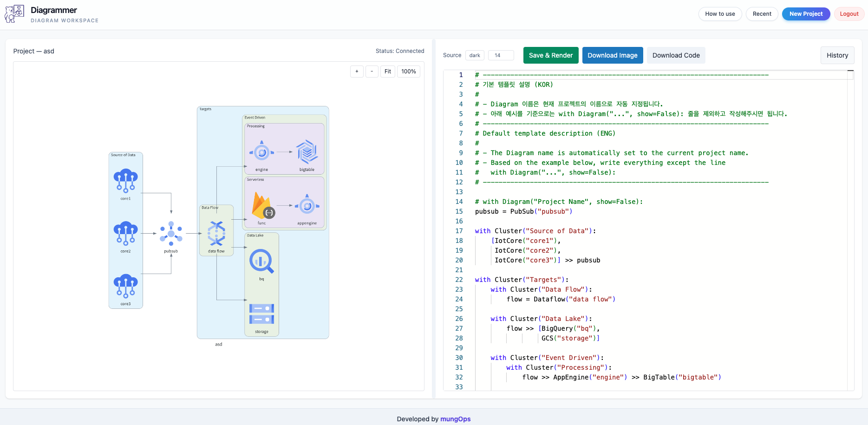Click the Dataflow icon in Data Flow cluster
Viewport: 868px width, 425px height.
coord(216,233)
